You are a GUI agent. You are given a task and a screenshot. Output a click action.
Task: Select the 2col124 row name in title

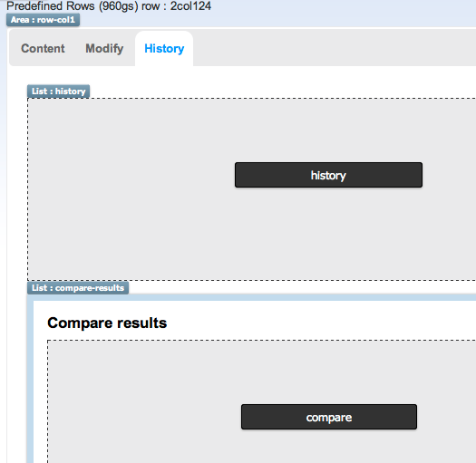pos(190,6)
